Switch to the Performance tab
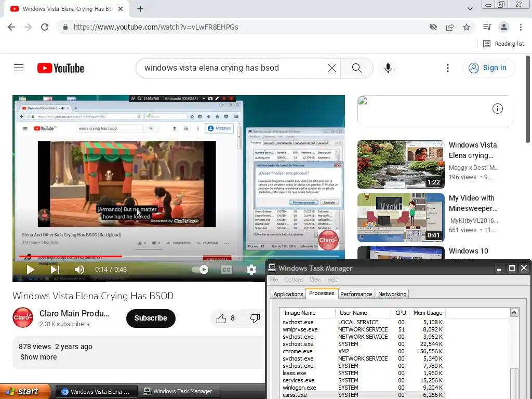 [x=356, y=294]
